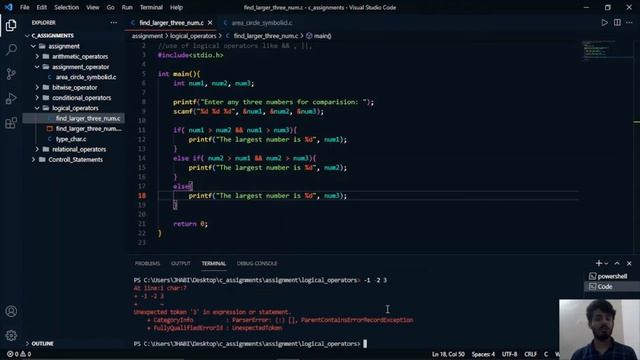
Task: Expand the bitwise_operator folder
Action: [73, 87]
